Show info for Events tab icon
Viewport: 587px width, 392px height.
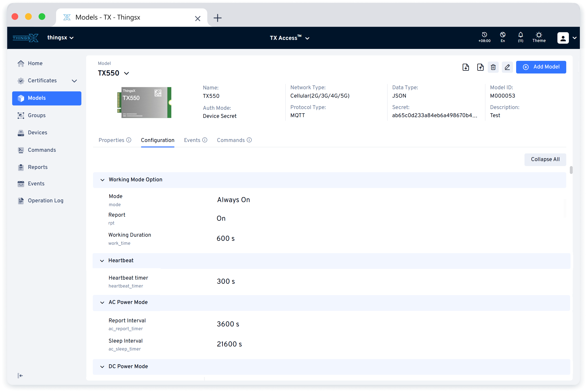coord(205,140)
